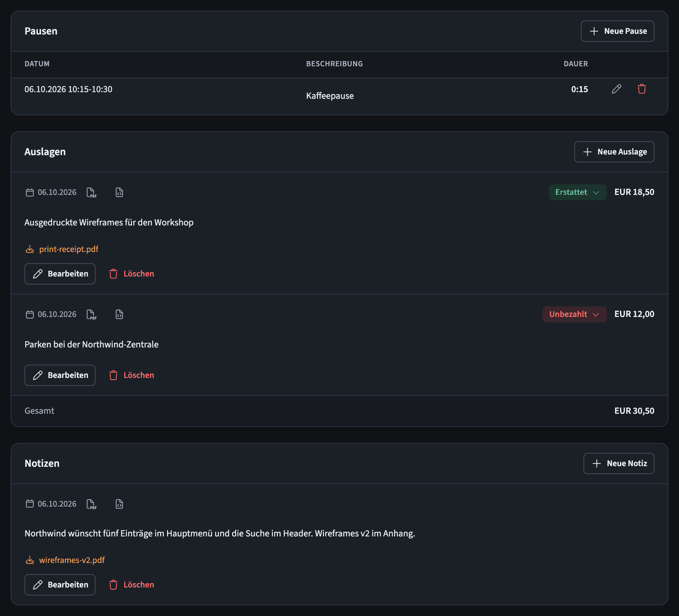Screen dimensions: 679x616
Task: Open the Erstattet status dropdown
Action: pos(578,192)
